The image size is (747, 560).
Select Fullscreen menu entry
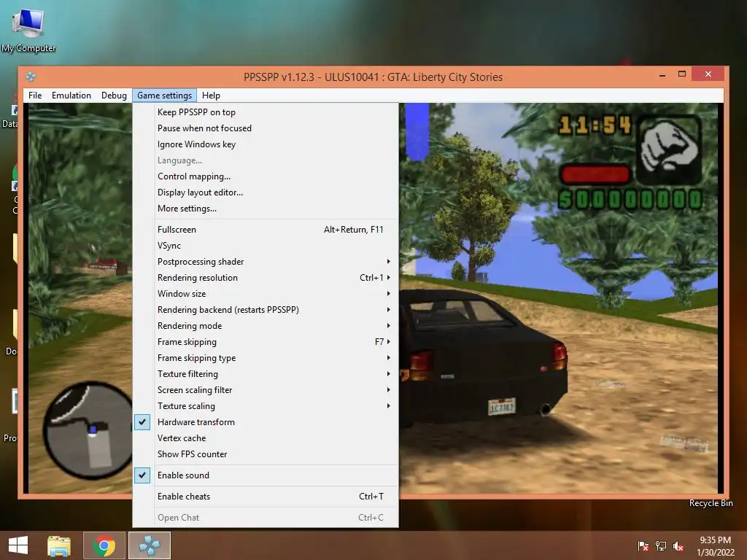coord(266,230)
